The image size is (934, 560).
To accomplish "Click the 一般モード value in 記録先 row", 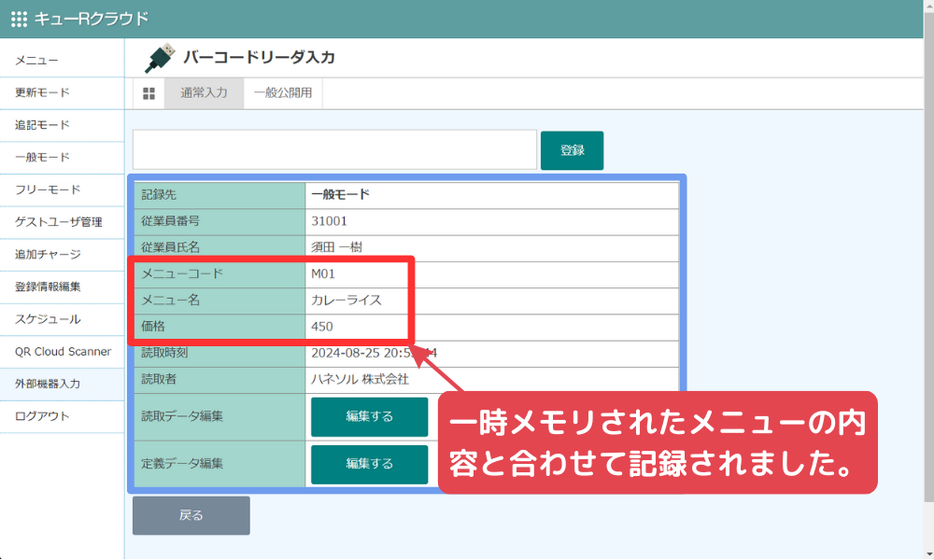I will 340,195.
